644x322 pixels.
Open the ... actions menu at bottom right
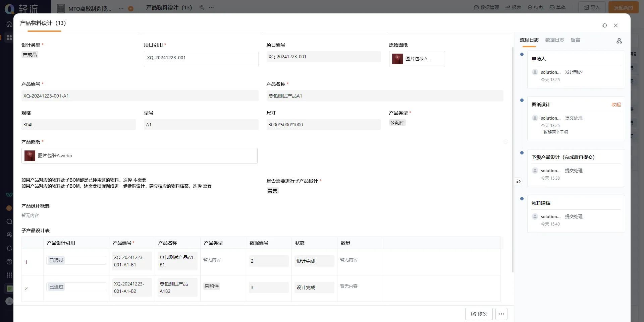click(x=501, y=314)
